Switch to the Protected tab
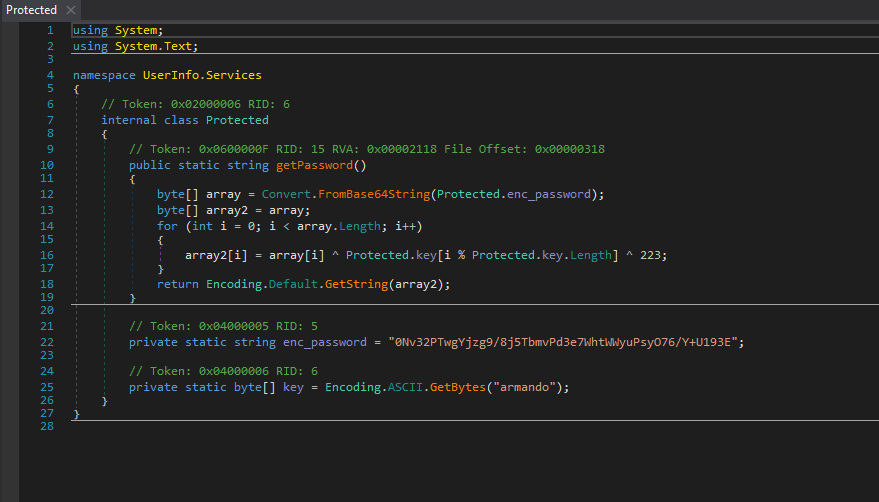The image size is (879, 502). coord(32,10)
